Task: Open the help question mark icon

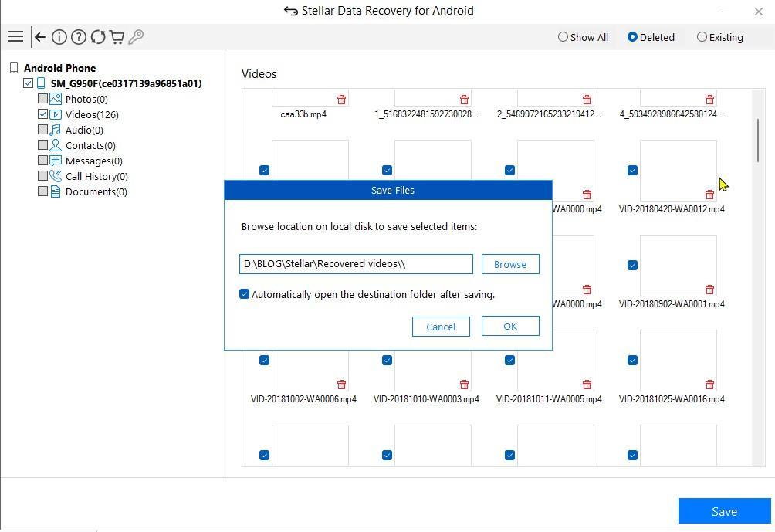Action: point(78,37)
